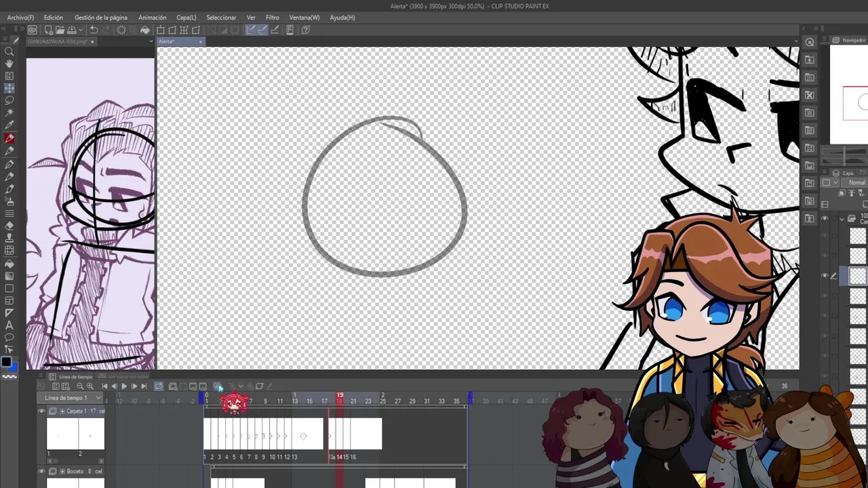Open the Capa(L) menu
Screen dimensions: 868x488
[186, 18]
